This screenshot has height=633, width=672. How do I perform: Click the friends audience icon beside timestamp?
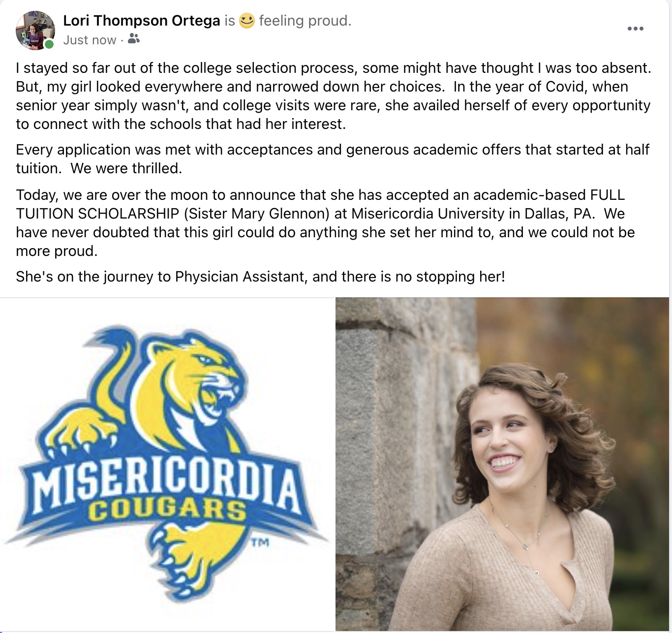click(133, 39)
